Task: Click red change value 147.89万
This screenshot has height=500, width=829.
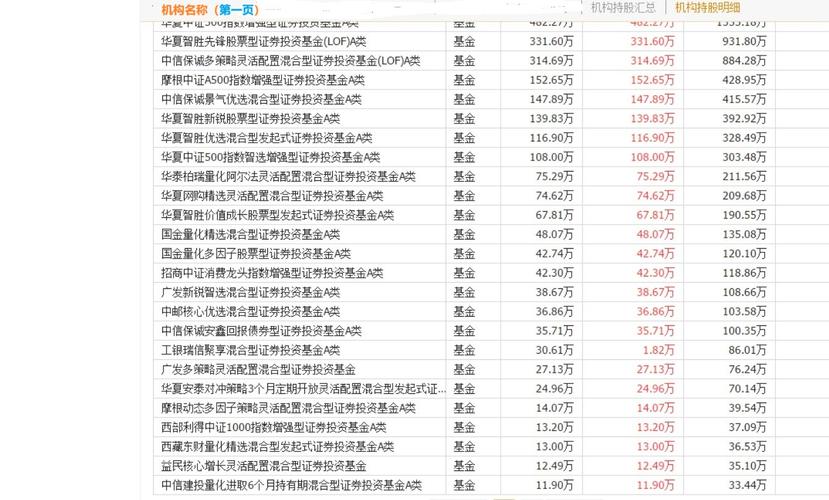Action: click(x=652, y=99)
